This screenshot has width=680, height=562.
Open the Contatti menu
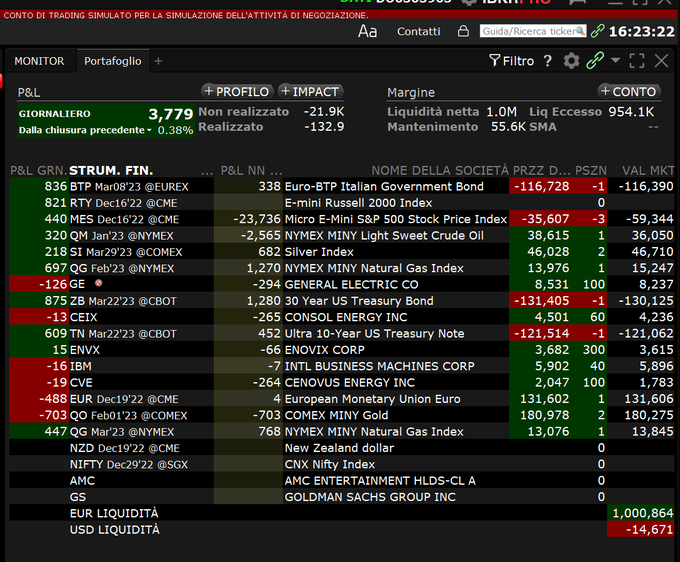point(418,32)
